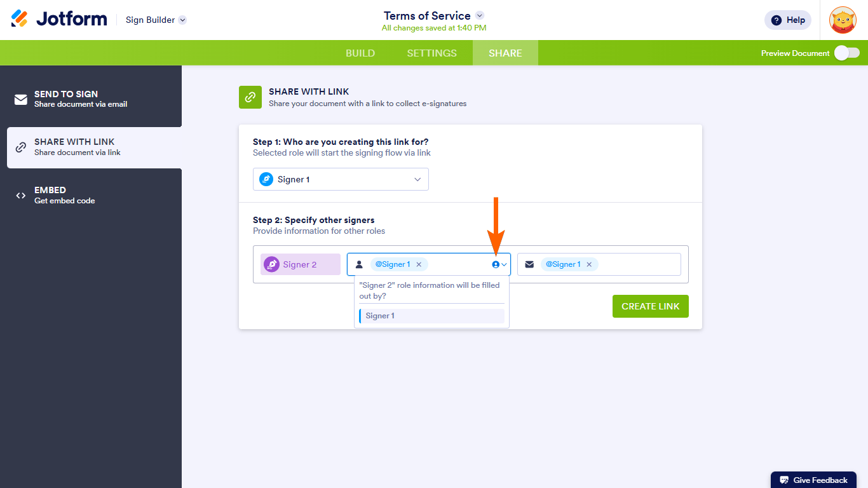Click the Embed code brackets icon
The image size is (868, 488).
21,196
